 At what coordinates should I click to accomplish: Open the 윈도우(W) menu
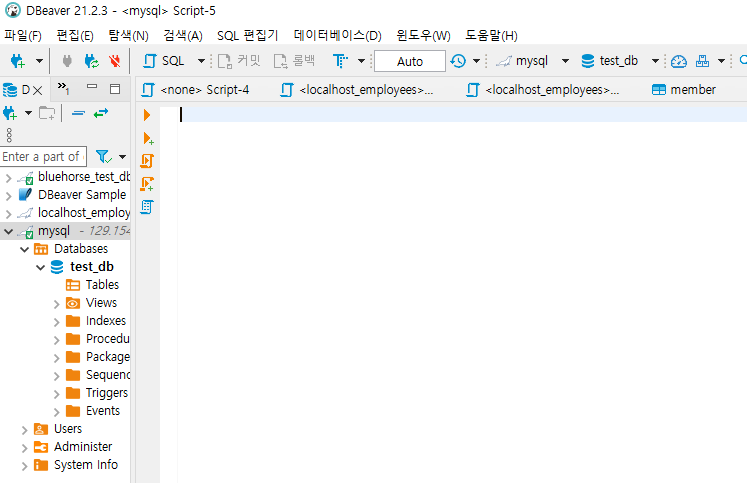[x=423, y=36]
